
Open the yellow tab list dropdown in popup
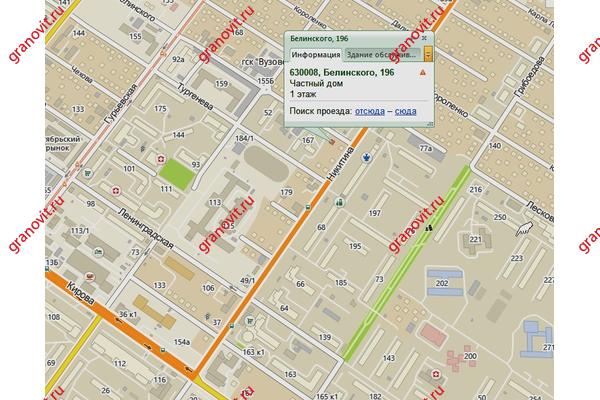(x=428, y=54)
